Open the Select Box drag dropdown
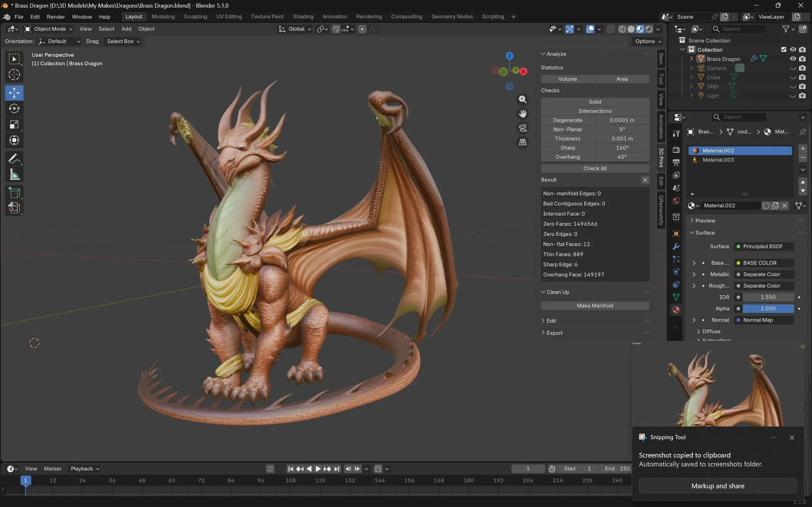 [x=123, y=41]
